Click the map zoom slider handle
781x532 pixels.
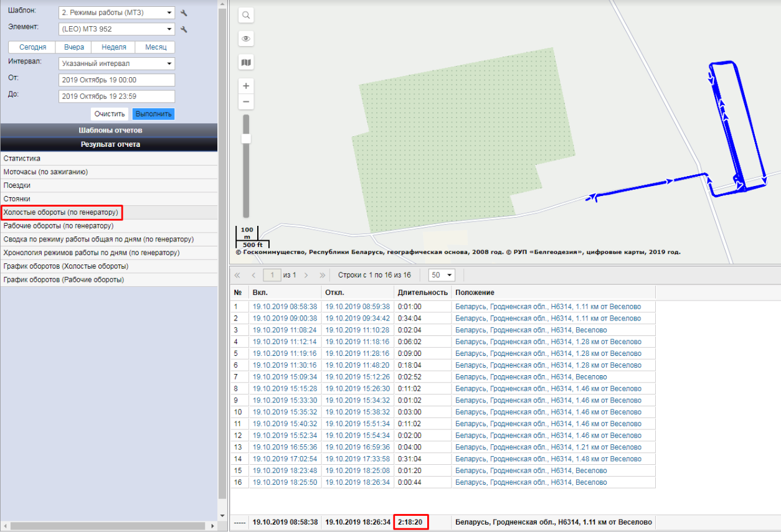tap(246, 139)
